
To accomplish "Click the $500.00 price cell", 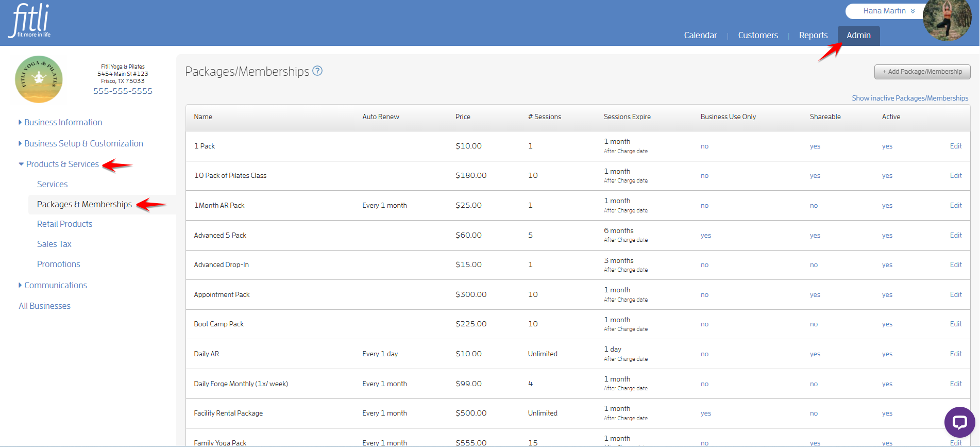I will pos(471,413).
